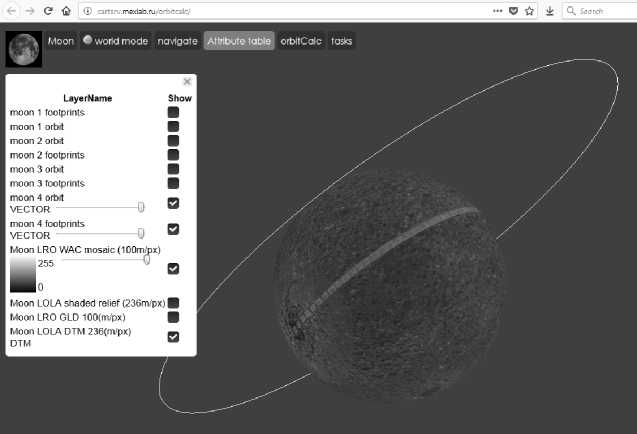This screenshot has height=434, width=637.
Task: Hide moon 4 orbit layer
Action: coord(173,203)
